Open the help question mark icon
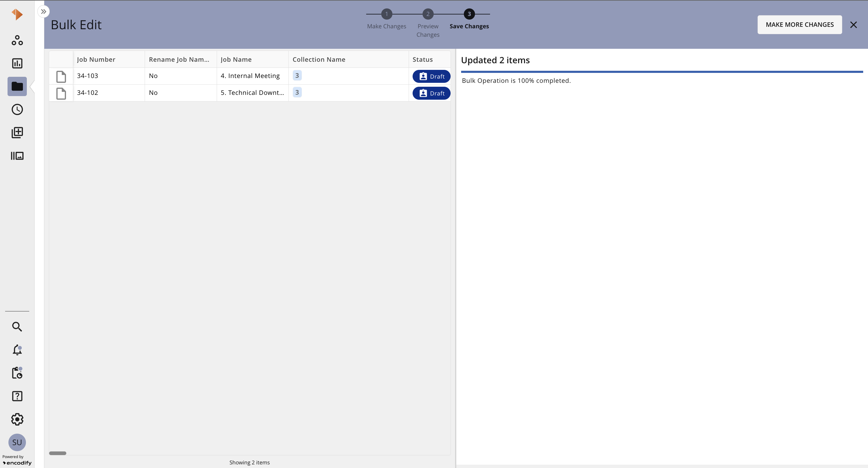This screenshot has width=868, height=468. [17, 396]
